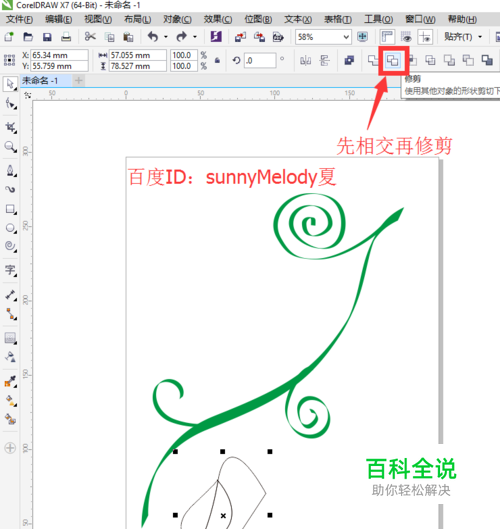The width and height of the screenshot is (500, 529).
Task: Select the Ellipse tool
Action: coord(10,228)
